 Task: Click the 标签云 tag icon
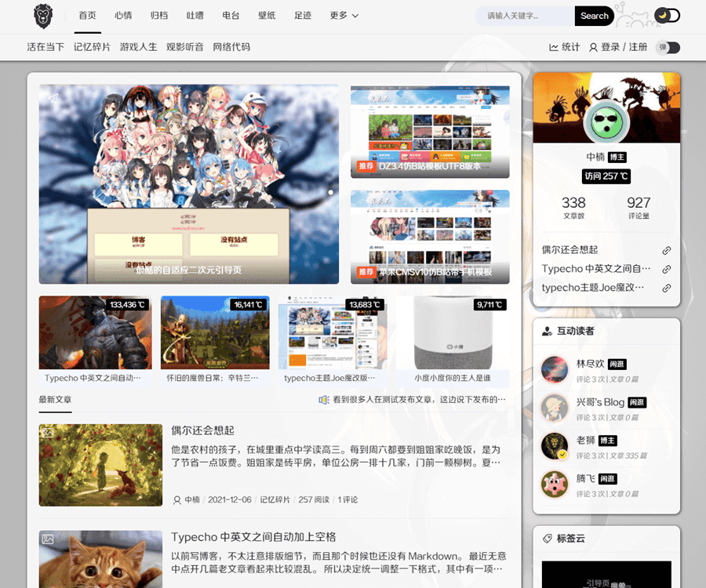(x=547, y=539)
